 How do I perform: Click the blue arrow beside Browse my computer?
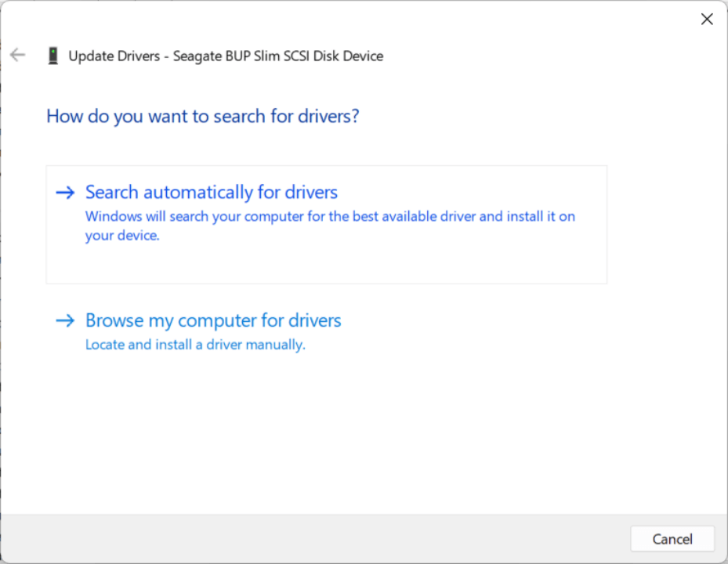click(66, 320)
